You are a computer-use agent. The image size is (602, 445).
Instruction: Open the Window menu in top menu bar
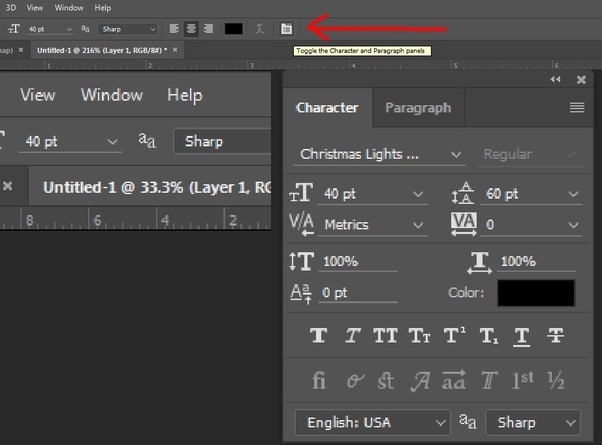pos(69,8)
